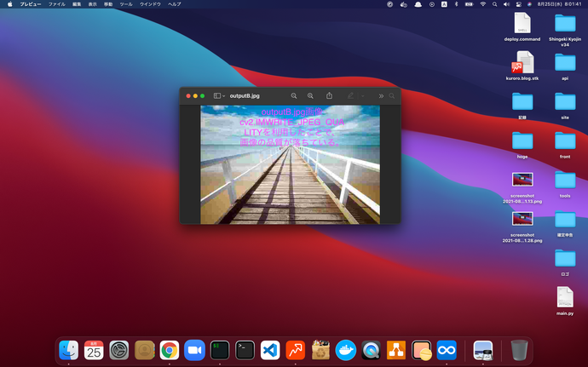
Task: Expand the toolbar overflow chevrons
Action: [x=381, y=96]
